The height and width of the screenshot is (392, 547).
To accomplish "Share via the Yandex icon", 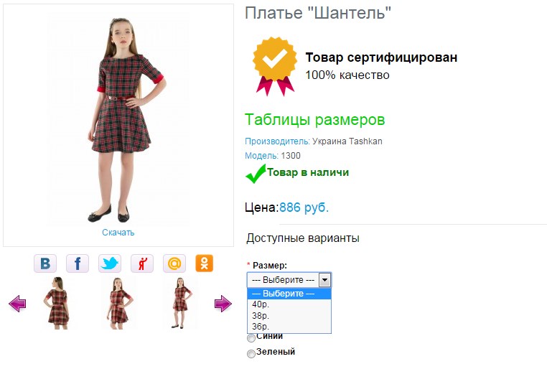I will 142,263.
